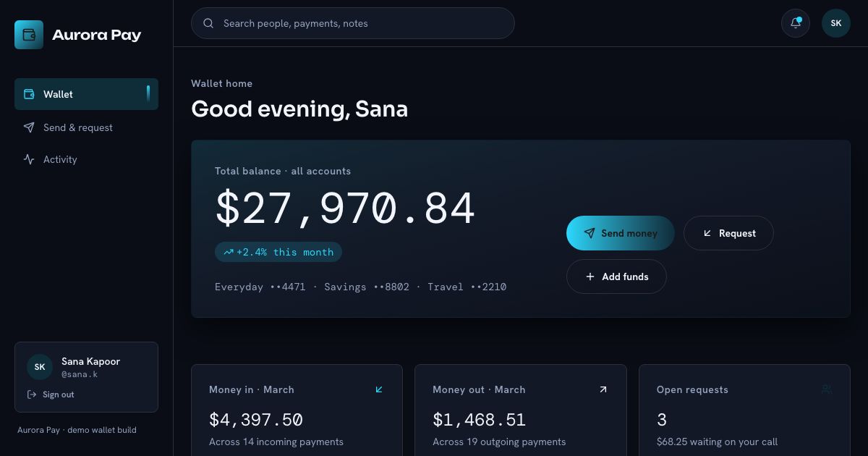Click the magnifier icon in search bar
The image size is (868, 456).
point(208,23)
